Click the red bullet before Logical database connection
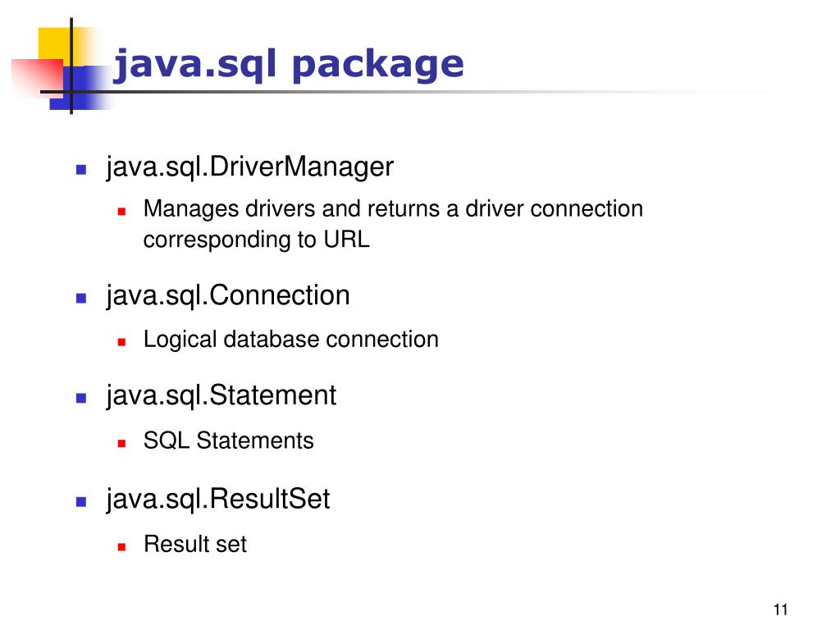Viewport: 840px width, 630px height. [121, 342]
